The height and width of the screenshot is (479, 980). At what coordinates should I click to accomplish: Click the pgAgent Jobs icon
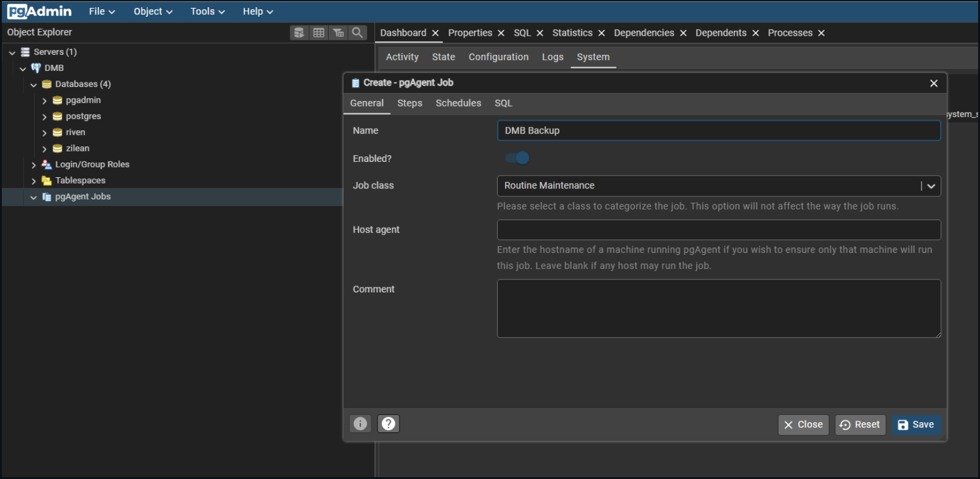[x=47, y=196]
